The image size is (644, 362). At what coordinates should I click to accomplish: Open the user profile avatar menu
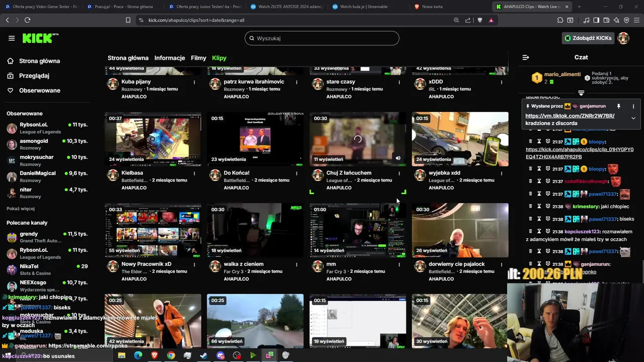click(x=623, y=38)
